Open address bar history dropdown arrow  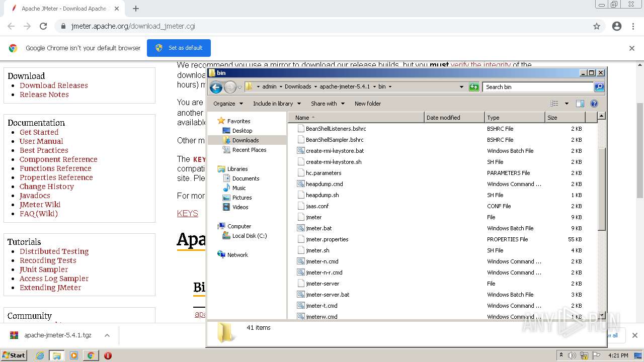pos(461,87)
